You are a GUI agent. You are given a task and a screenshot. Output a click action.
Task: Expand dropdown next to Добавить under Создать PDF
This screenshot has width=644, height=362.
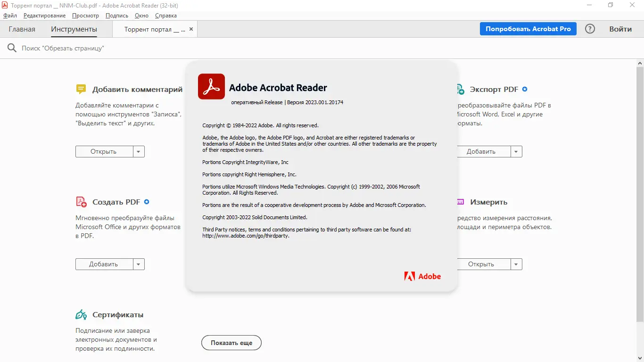point(138,264)
